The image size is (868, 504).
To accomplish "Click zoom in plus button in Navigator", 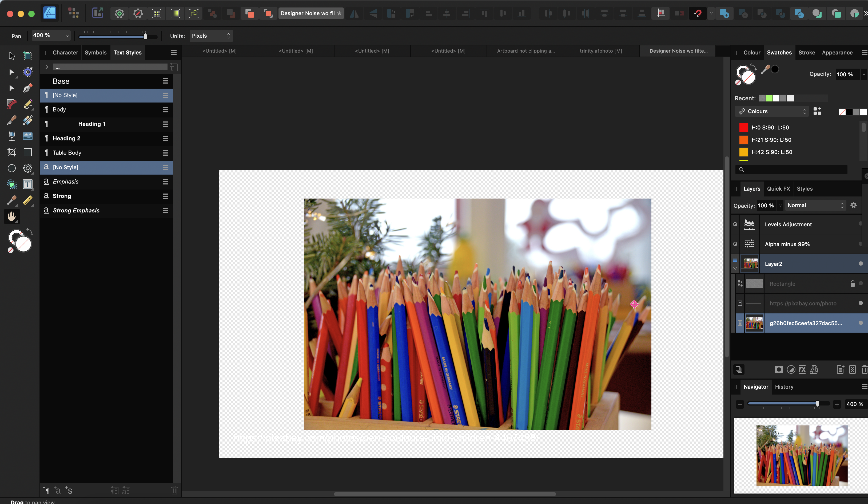I will 837,404.
